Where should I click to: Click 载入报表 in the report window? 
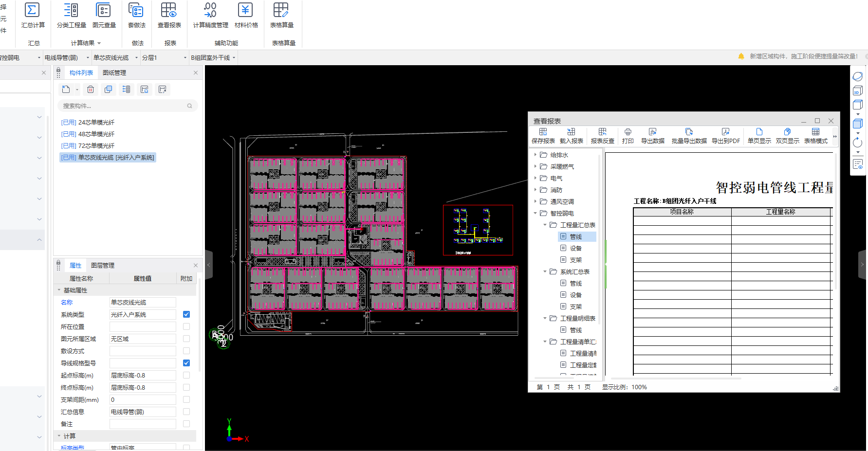(x=572, y=136)
